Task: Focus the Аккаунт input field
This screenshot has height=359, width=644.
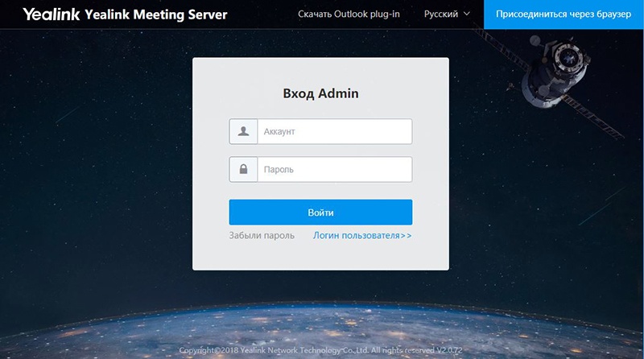Action: click(x=334, y=131)
